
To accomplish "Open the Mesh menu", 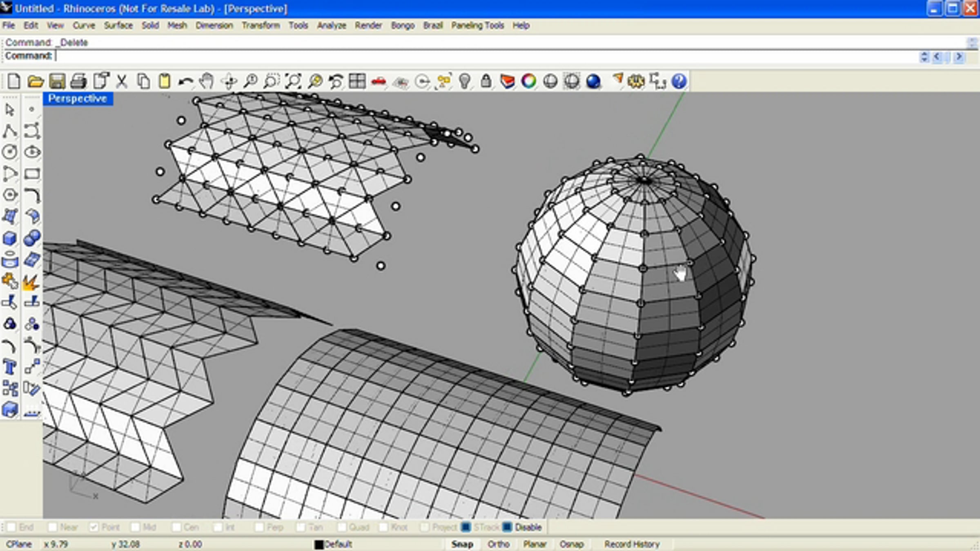I will [177, 25].
